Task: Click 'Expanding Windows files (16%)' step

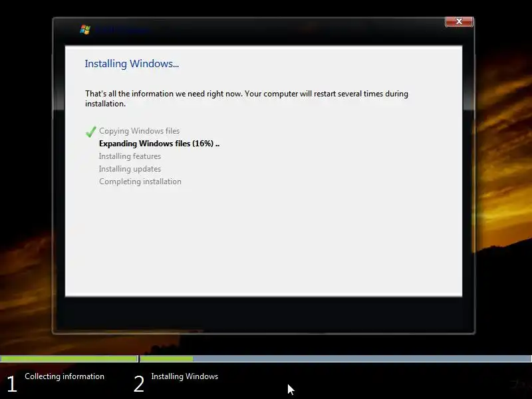Action: click(x=159, y=144)
